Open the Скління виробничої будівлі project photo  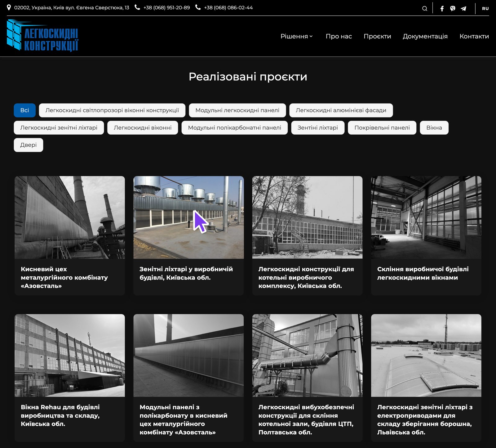(426, 217)
